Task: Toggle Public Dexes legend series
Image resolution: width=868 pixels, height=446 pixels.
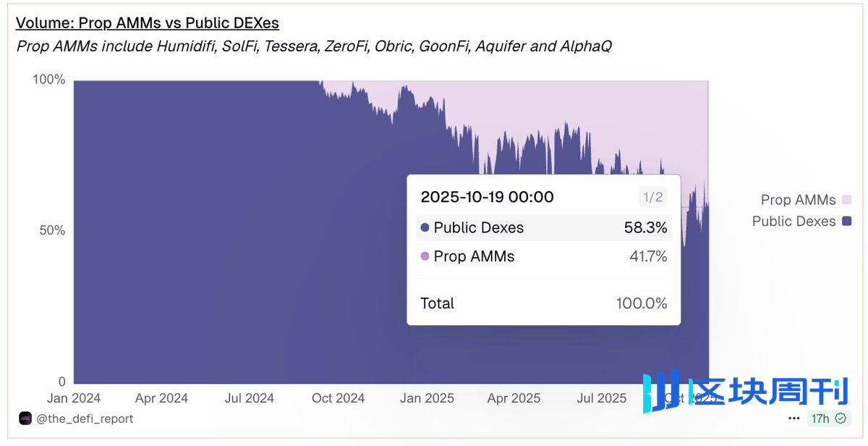Action: click(793, 222)
